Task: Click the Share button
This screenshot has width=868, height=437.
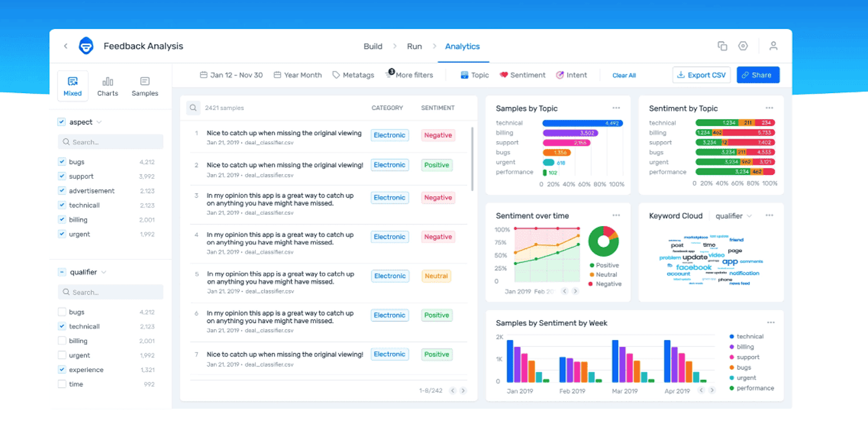Action: [758, 75]
